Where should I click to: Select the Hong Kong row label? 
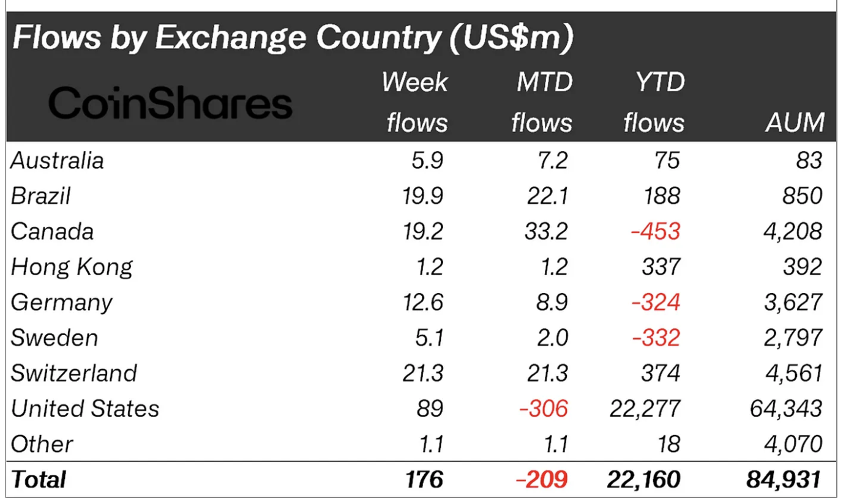[x=72, y=267]
